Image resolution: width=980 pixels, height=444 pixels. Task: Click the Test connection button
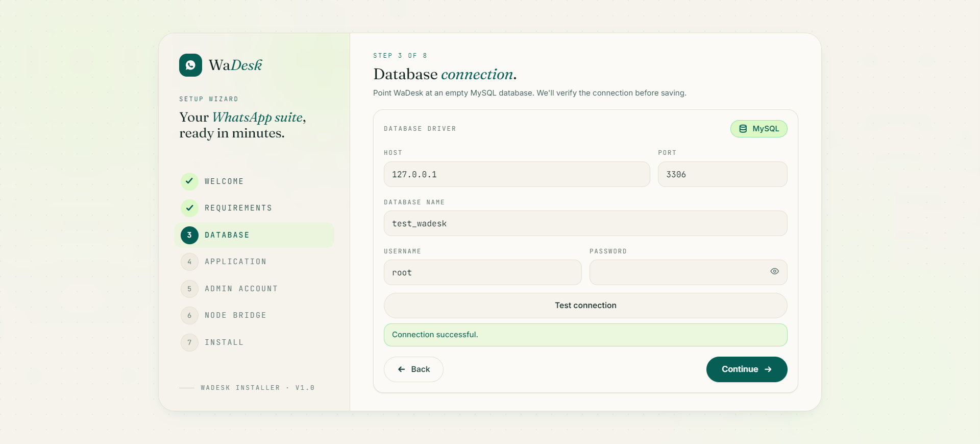pos(585,306)
